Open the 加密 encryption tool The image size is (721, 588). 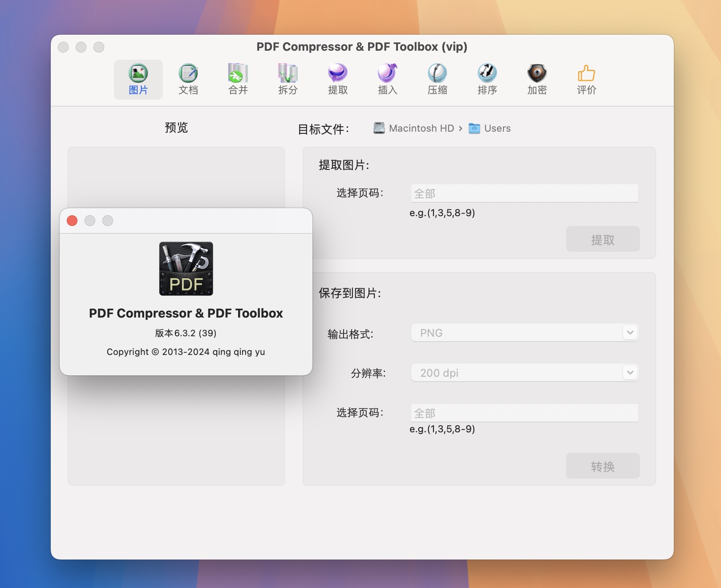point(536,79)
